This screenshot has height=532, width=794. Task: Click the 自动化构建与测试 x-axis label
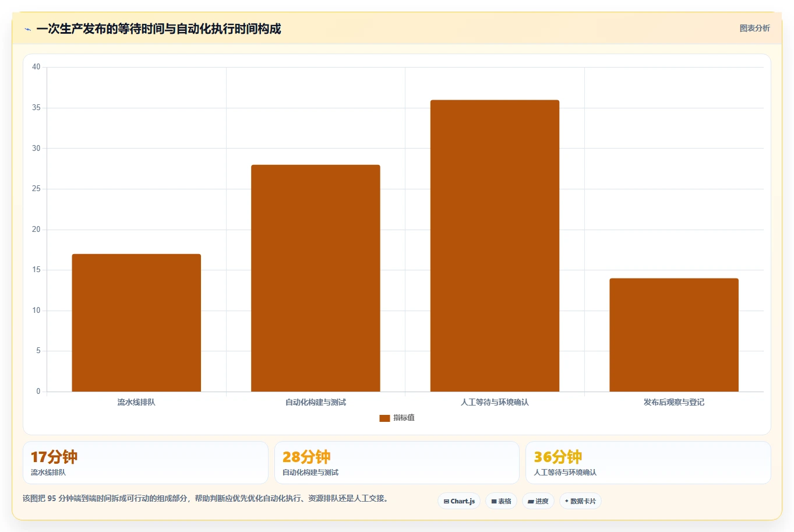(x=316, y=402)
